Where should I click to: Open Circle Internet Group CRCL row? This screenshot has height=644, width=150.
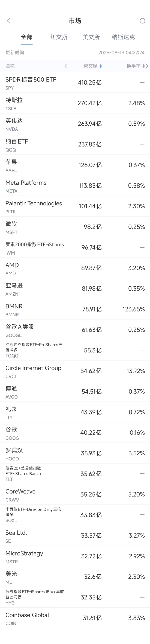point(75,371)
